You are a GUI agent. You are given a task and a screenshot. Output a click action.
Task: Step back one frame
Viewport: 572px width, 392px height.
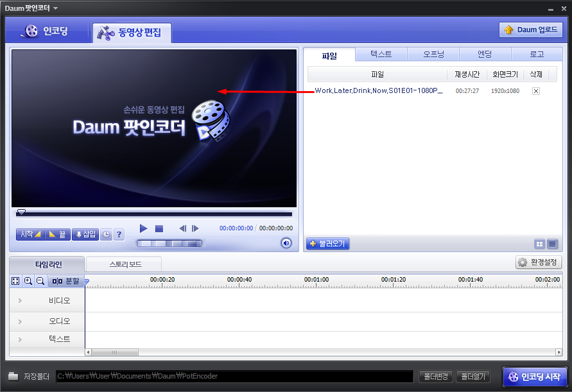click(183, 228)
